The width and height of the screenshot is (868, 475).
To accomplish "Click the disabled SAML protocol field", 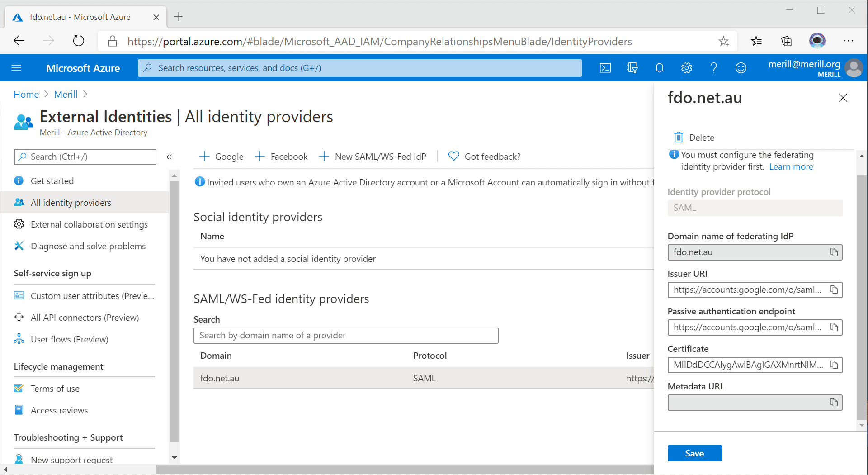I will pos(755,208).
